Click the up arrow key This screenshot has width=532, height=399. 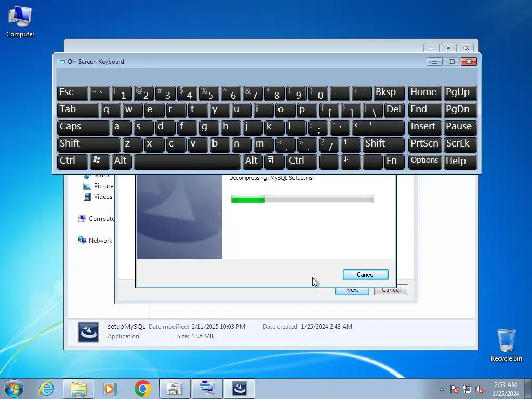click(x=351, y=144)
